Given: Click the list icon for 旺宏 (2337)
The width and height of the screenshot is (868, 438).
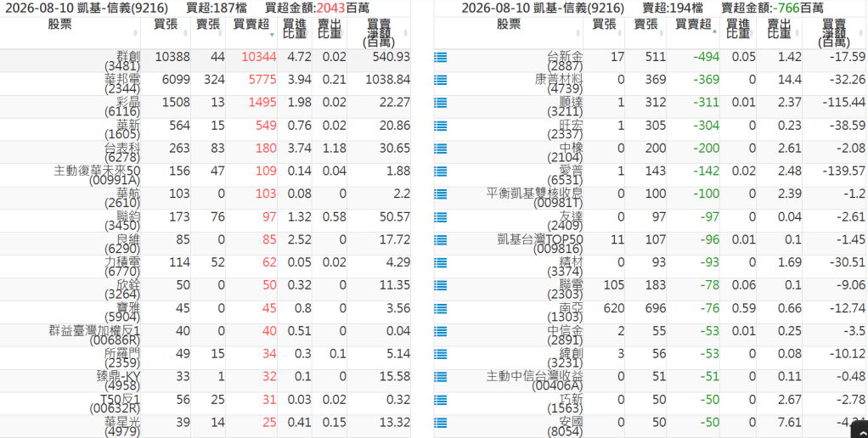Looking at the screenshot, I should [x=441, y=126].
